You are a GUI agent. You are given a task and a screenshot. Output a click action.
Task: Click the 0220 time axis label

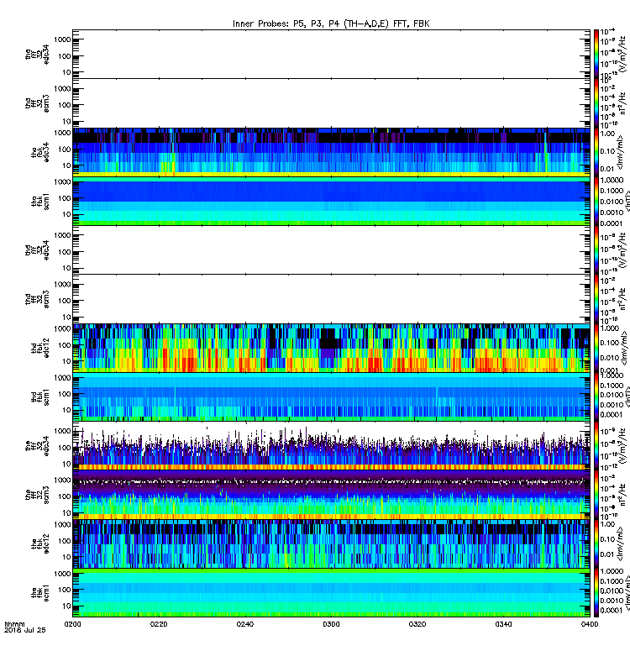(159, 624)
